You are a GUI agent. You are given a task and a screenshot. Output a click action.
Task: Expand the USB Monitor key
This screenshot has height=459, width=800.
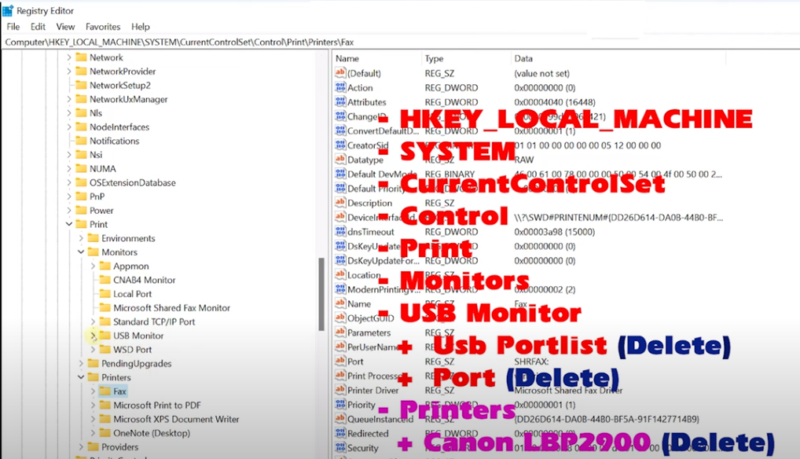click(93, 336)
